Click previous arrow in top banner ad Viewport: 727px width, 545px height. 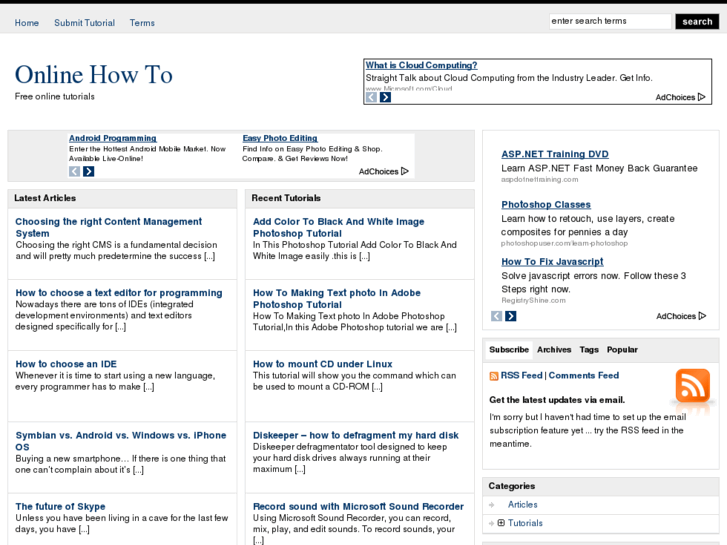371,97
